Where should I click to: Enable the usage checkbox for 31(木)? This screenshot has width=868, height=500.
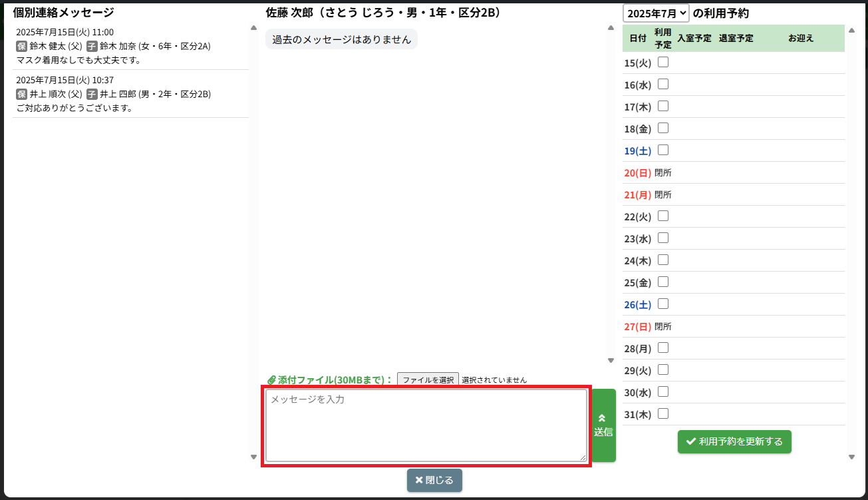(x=663, y=413)
